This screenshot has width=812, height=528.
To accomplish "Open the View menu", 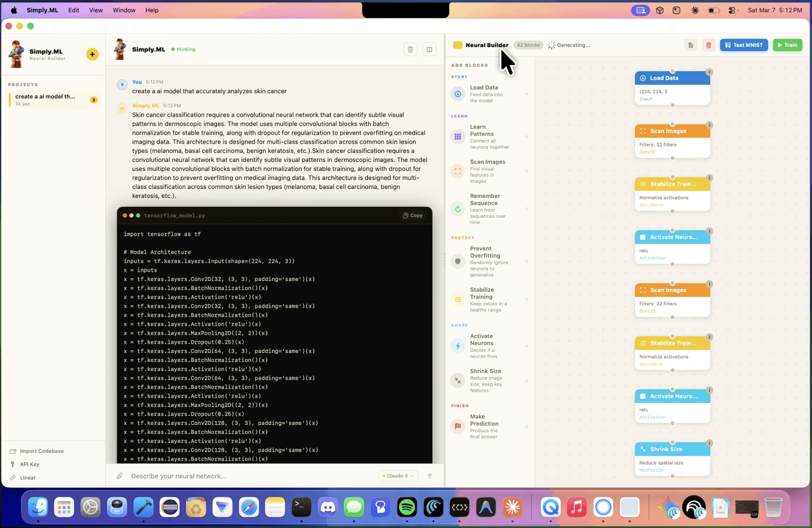I will point(96,10).
